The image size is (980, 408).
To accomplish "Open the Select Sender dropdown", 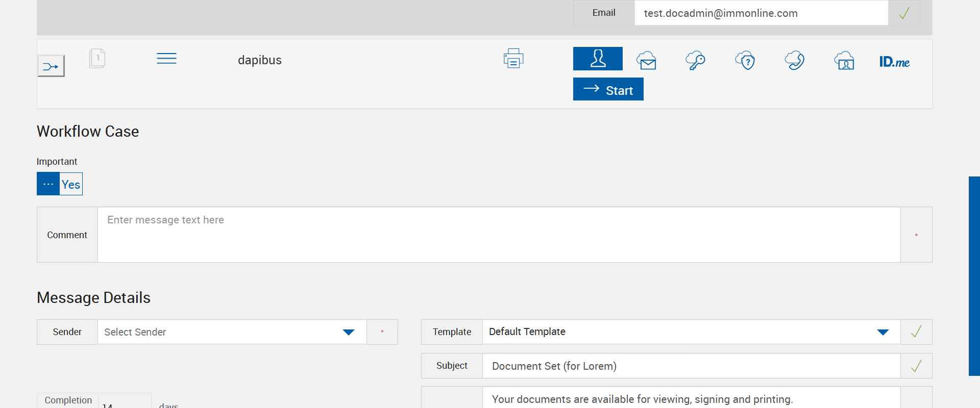I will coord(232,332).
